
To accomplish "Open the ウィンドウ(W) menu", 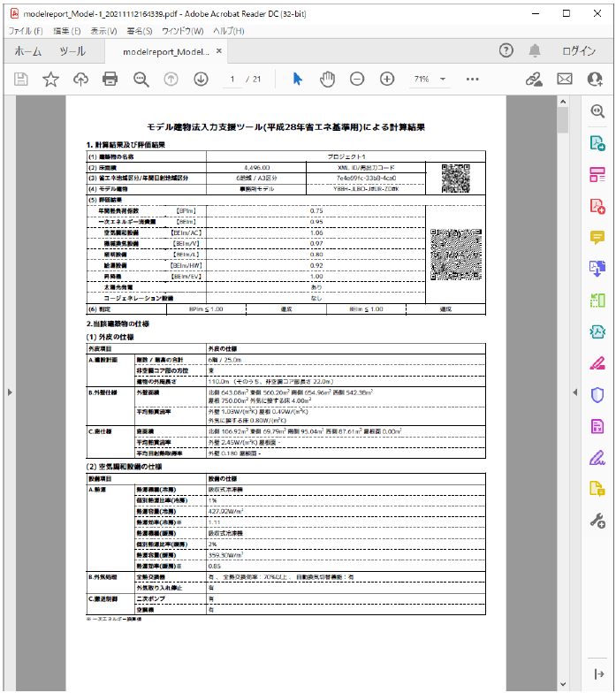I will coord(182,31).
